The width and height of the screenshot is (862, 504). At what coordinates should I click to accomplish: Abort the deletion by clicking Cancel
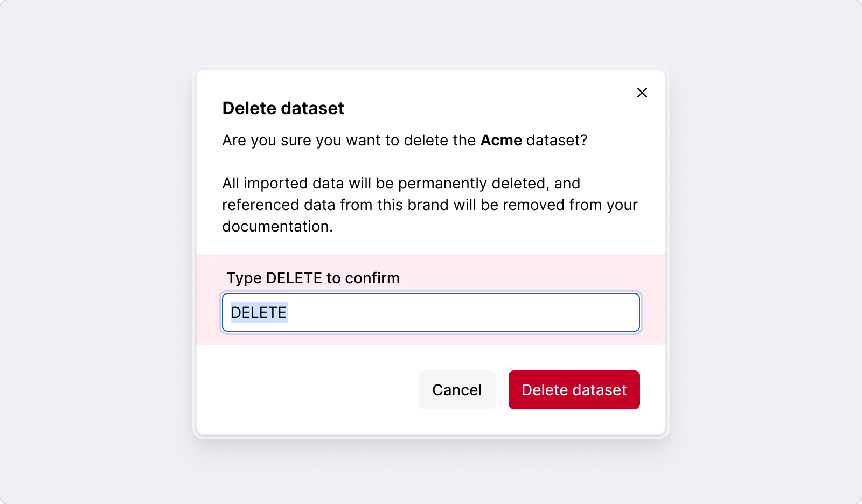457,390
